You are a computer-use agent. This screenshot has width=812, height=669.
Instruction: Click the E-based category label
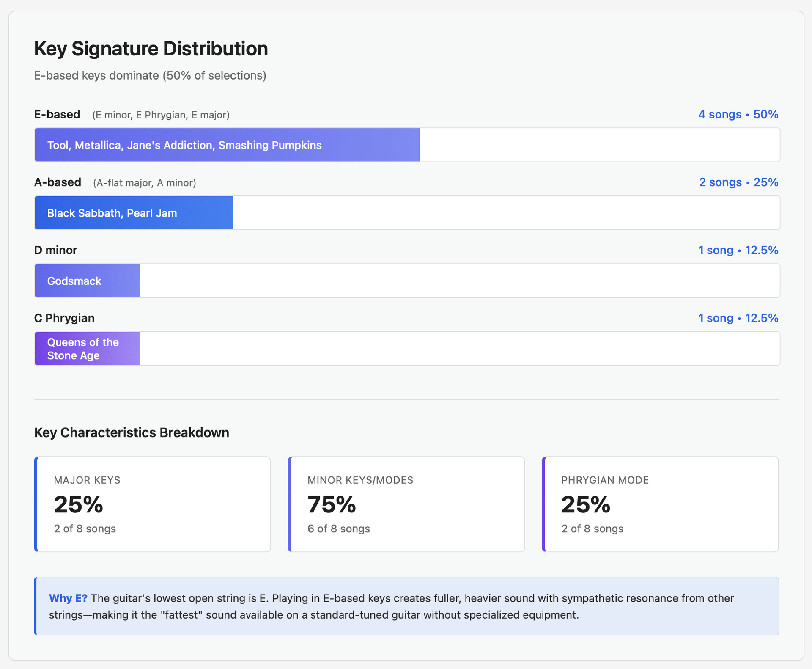pos(57,115)
